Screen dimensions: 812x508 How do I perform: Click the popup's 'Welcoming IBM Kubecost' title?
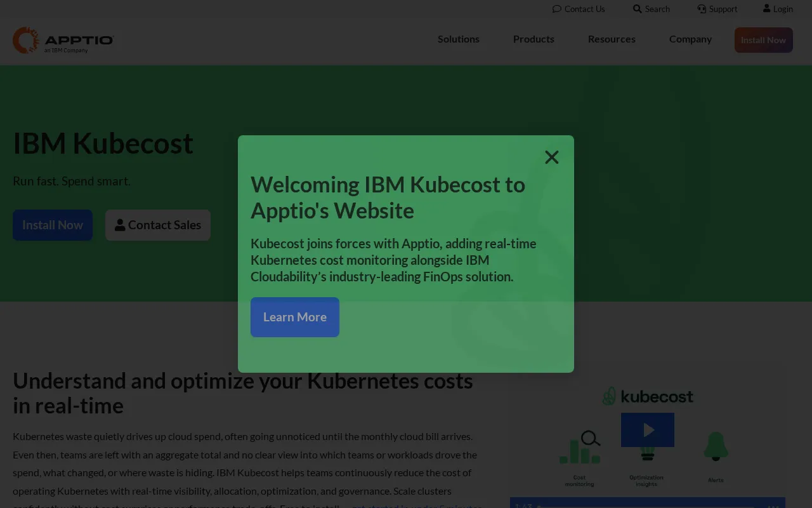388,197
